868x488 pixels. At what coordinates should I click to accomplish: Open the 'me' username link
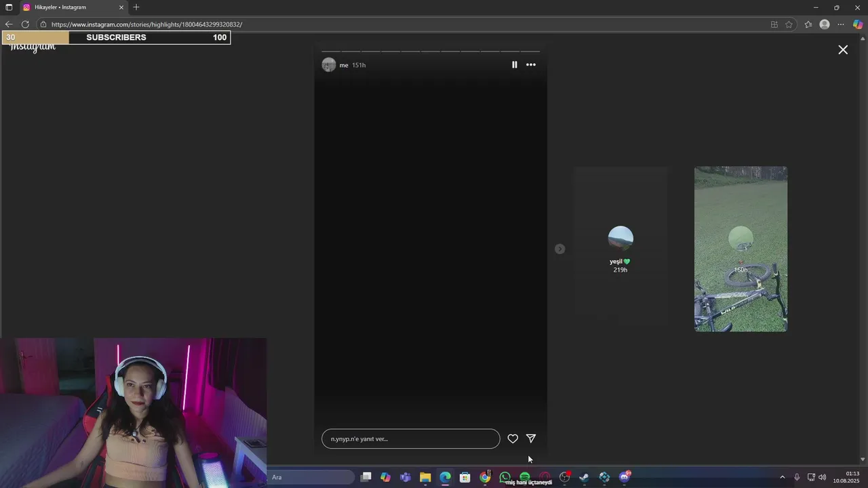click(x=344, y=65)
